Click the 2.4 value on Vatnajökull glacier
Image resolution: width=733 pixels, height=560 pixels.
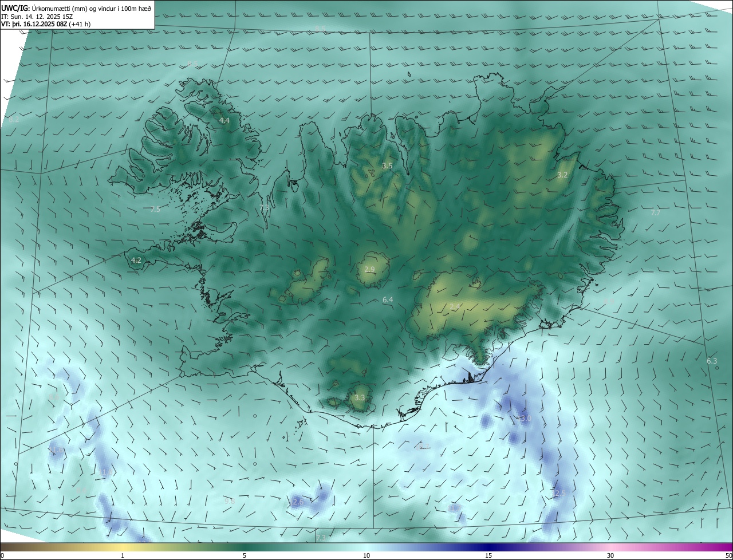(x=455, y=307)
